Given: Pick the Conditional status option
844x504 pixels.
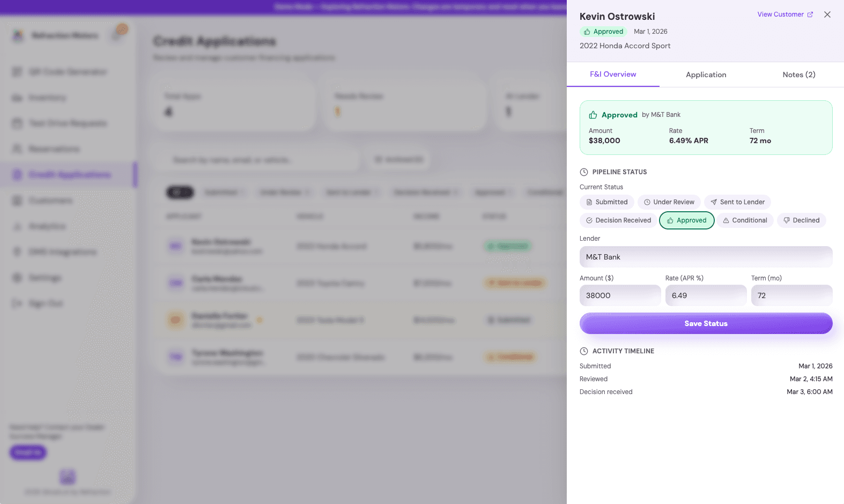Looking at the screenshot, I should 745,220.
